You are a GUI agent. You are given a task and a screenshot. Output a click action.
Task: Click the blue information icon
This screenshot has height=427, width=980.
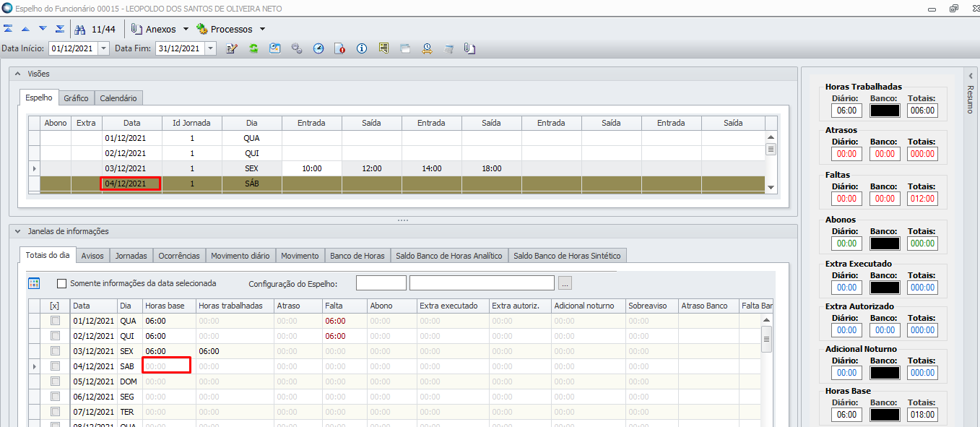click(x=362, y=48)
